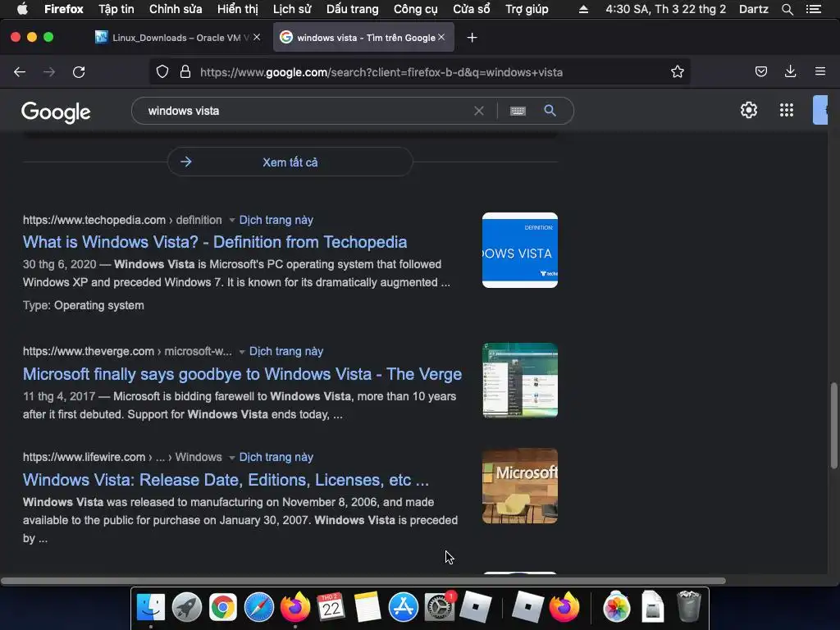Open the Trash in the Dock
This screenshot has height=630, width=840.
[688, 608]
